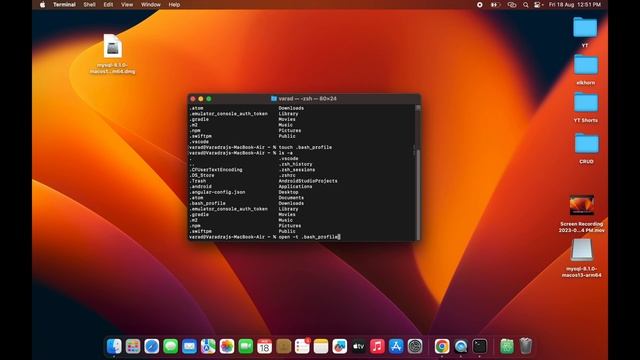Viewport: 640px width, 360px height.
Task: Open the green folder stack beside Trash
Action: [507, 346]
